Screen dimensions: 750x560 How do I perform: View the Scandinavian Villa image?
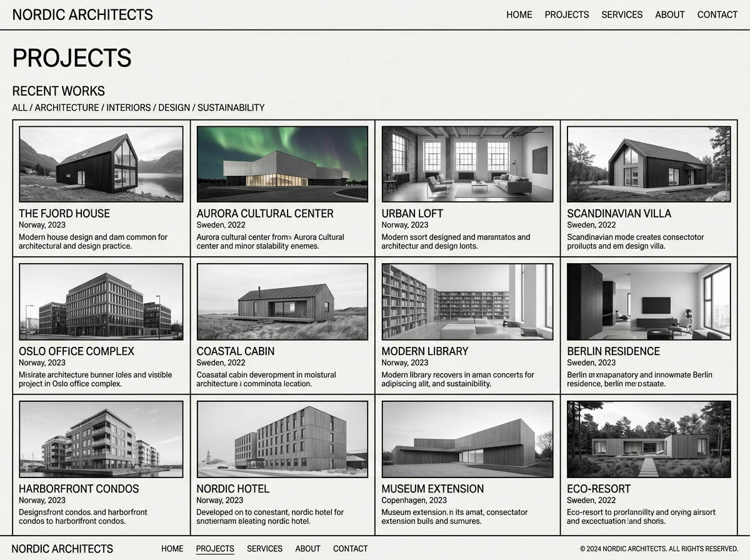click(x=649, y=164)
